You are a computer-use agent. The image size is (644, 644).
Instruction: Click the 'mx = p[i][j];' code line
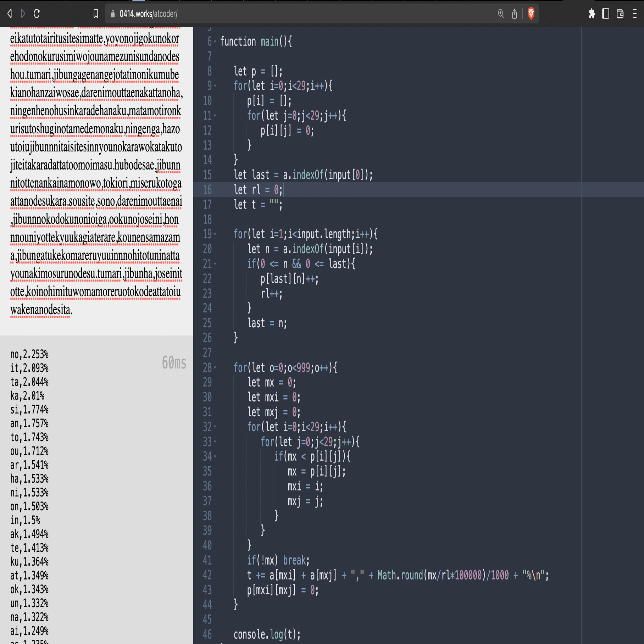(316, 471)
